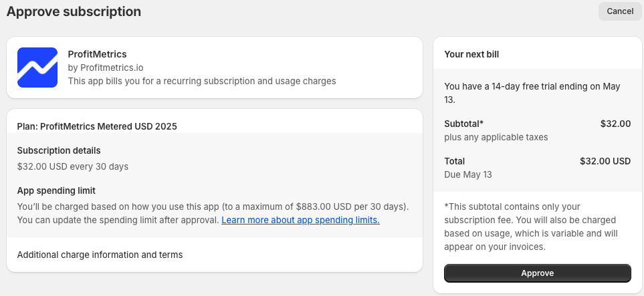Viewport: 644px width, 296px height.
Task: Click the usage-based subtotal footnote text
Action: 530,227
